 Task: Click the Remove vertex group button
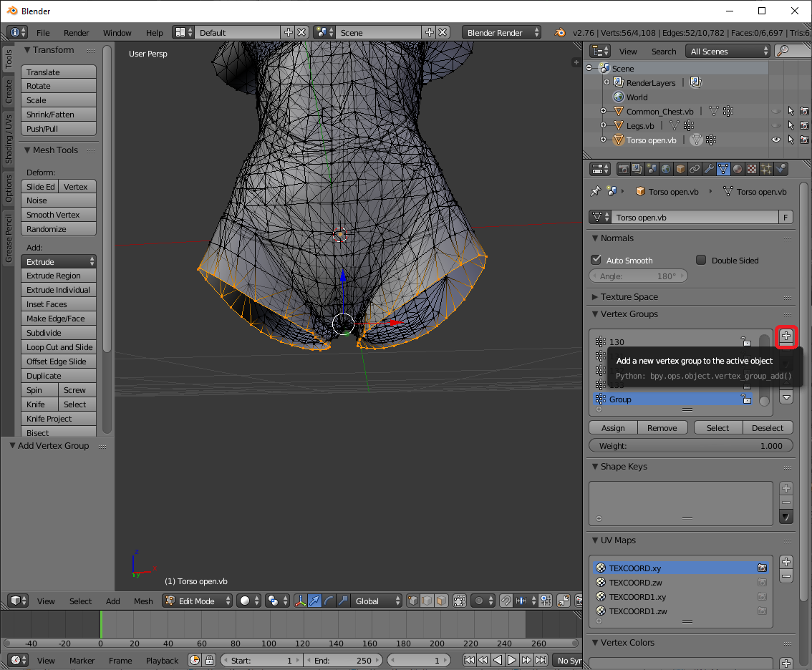coord(662,427)
